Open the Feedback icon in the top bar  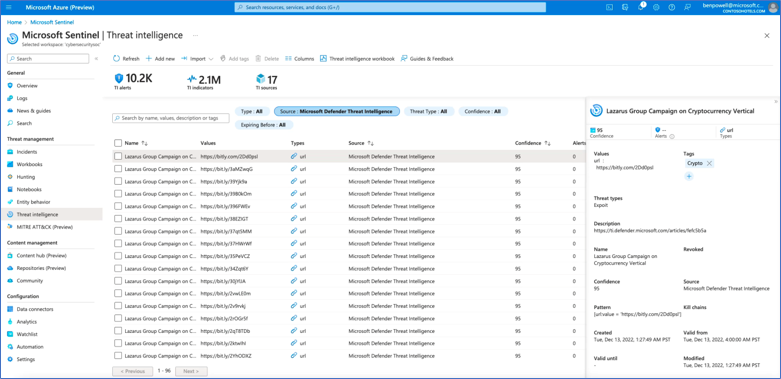(x=688, y=7)
